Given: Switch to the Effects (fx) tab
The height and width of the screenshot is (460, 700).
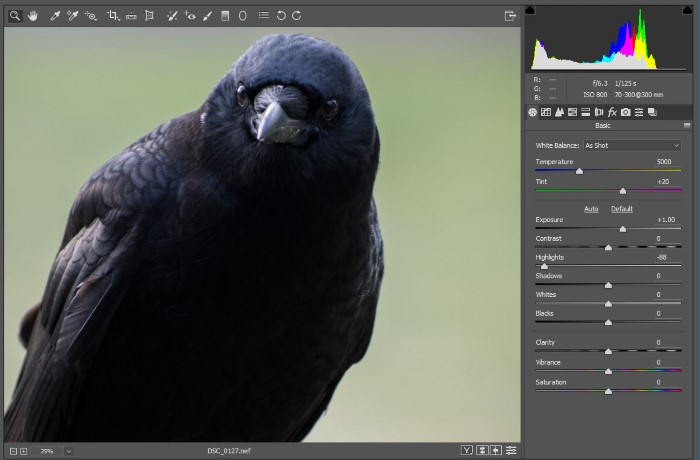Looking at the screenshot, I should tap(612, 112).
